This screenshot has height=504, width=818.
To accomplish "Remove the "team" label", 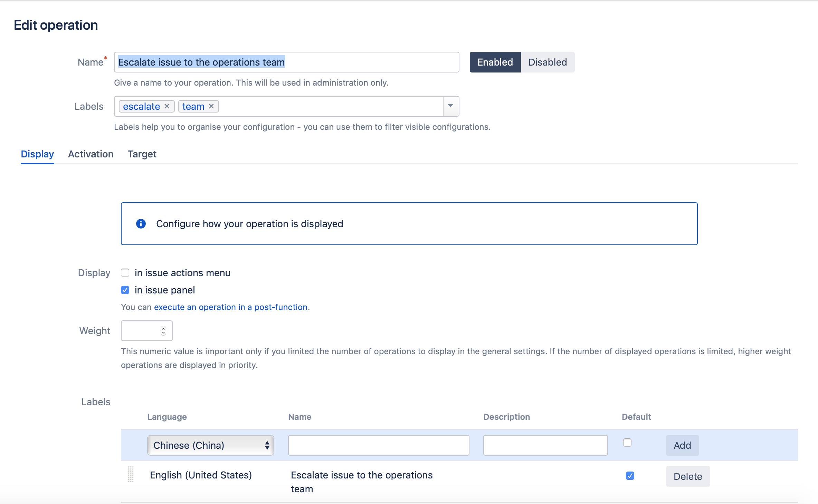I will (211, 106).
